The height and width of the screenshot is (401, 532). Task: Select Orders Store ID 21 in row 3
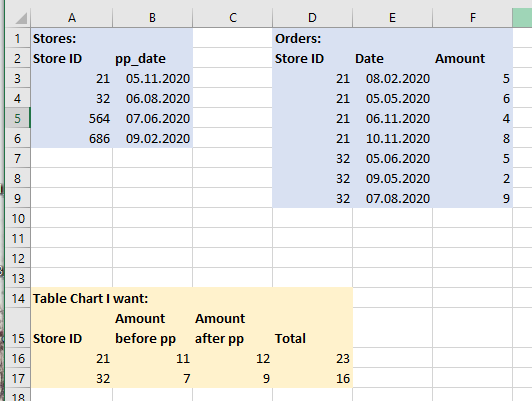click(x=312, y=78)
